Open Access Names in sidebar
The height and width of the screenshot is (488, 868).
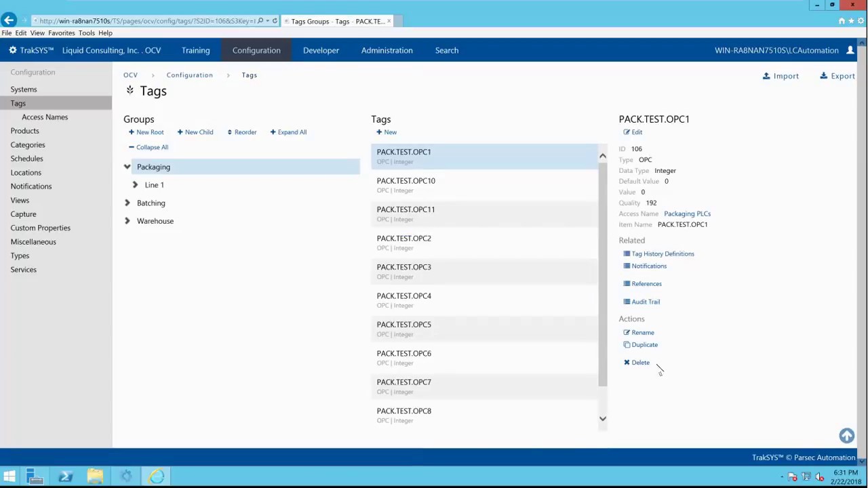[45, 117]
